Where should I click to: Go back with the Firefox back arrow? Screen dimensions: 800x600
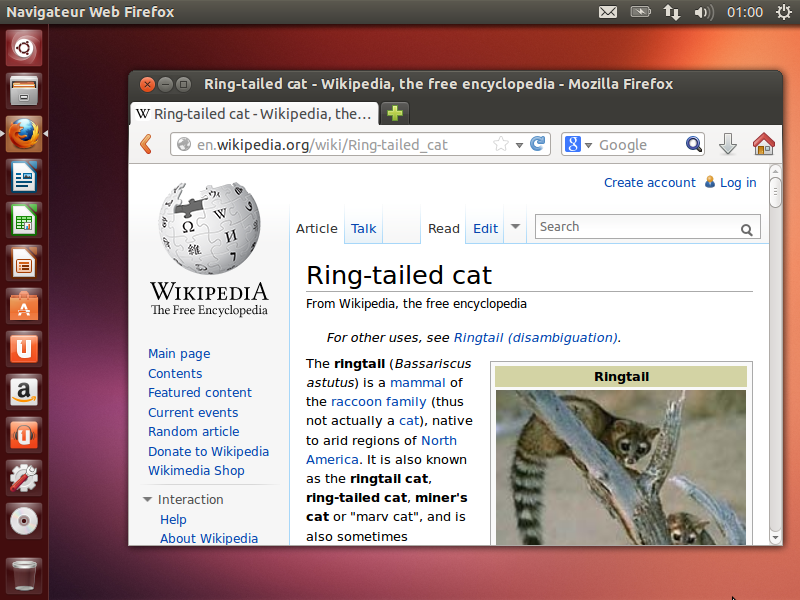[146, 144]
